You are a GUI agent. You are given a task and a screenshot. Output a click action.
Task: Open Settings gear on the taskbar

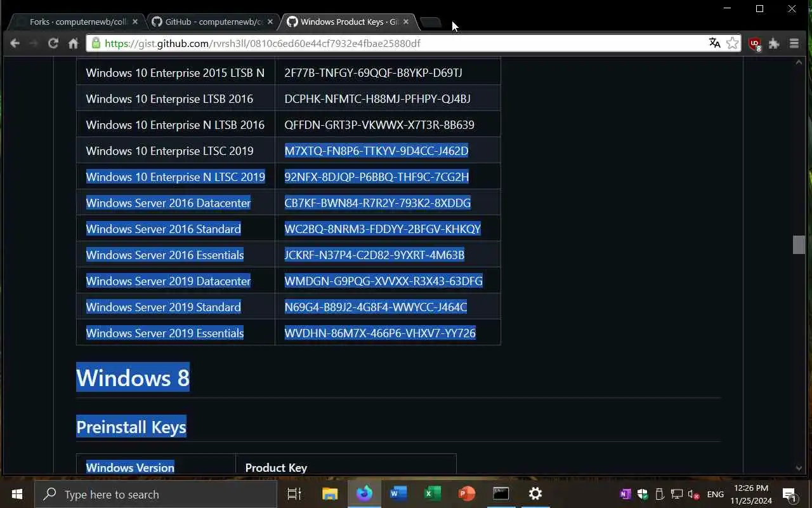pos(535,494)
